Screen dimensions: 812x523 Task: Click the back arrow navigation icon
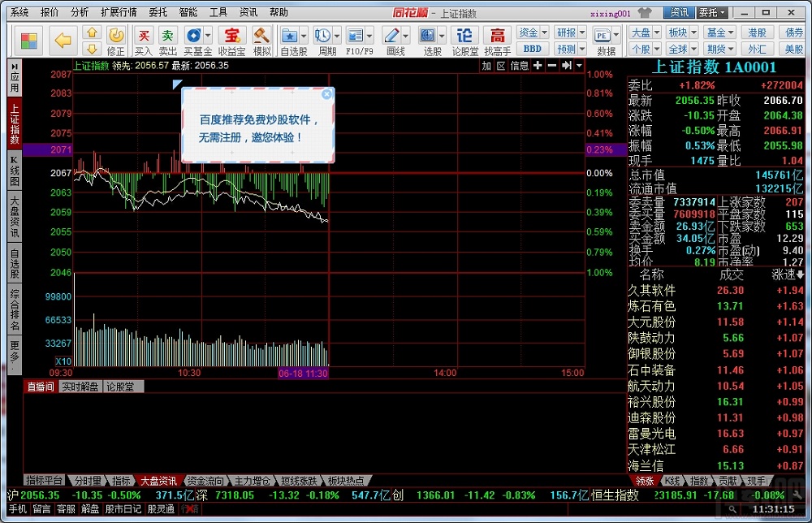pyautogui.click(x=63, y=38)
